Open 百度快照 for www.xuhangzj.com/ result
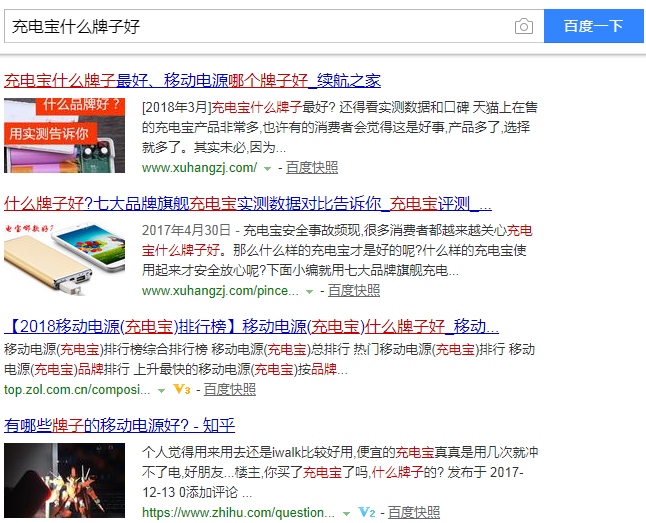646x523 pixels. coord(312,168)
